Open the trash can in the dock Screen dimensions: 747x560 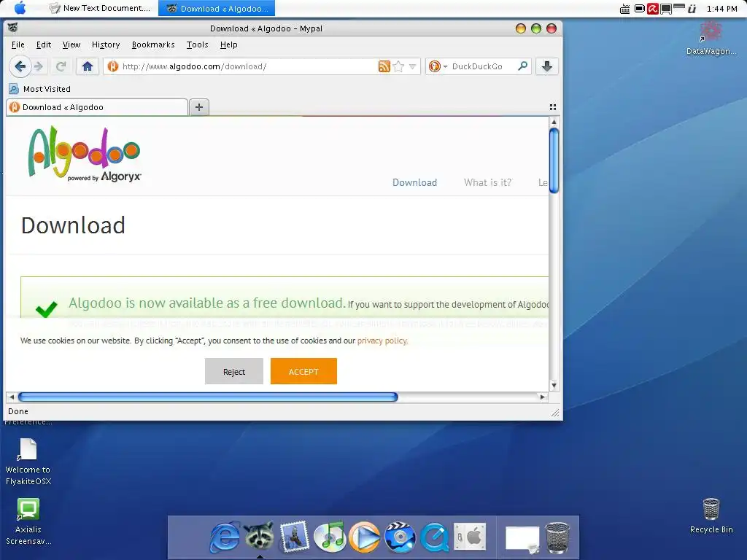[557, 537]
